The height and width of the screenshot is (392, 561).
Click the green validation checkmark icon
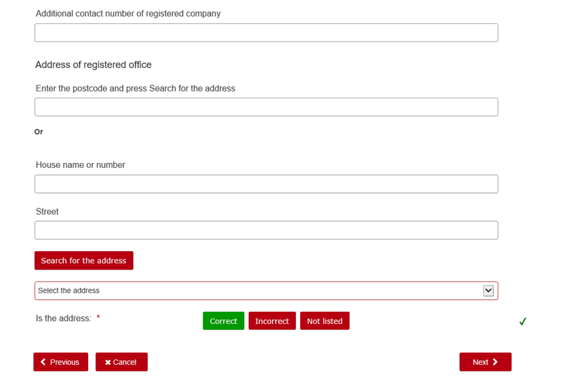(x=523, y=321)
